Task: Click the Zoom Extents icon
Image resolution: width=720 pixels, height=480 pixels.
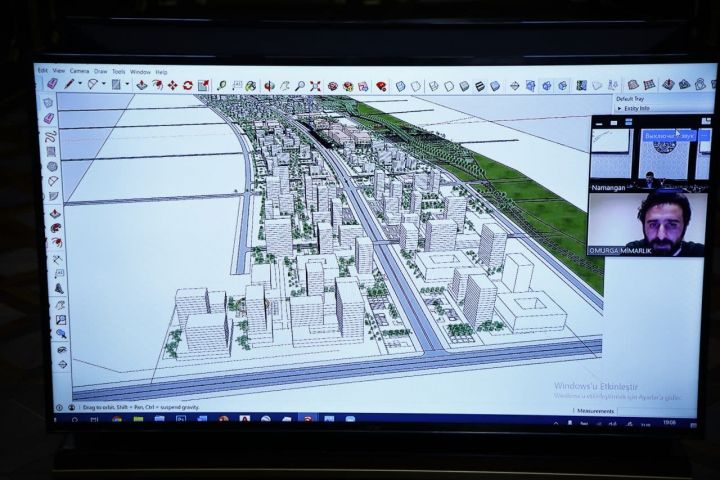Action: (315, 86)
